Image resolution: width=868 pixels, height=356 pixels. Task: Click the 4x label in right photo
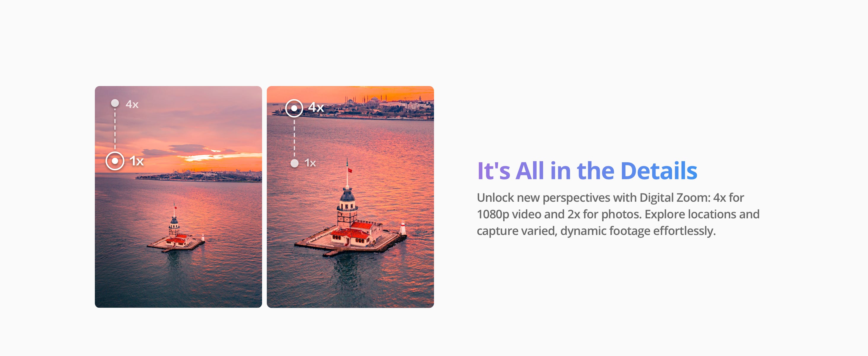(316, 107)
